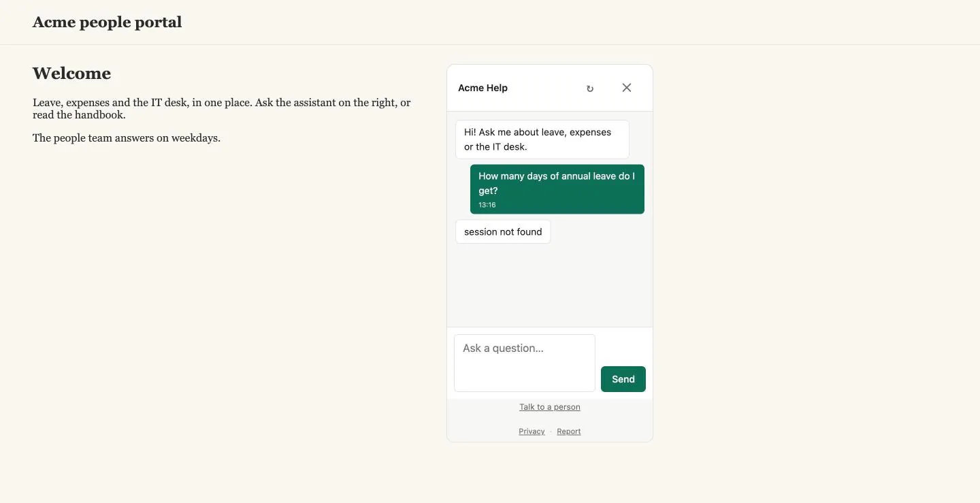Click the "people team answers on weekdays" text

[127, 138]
